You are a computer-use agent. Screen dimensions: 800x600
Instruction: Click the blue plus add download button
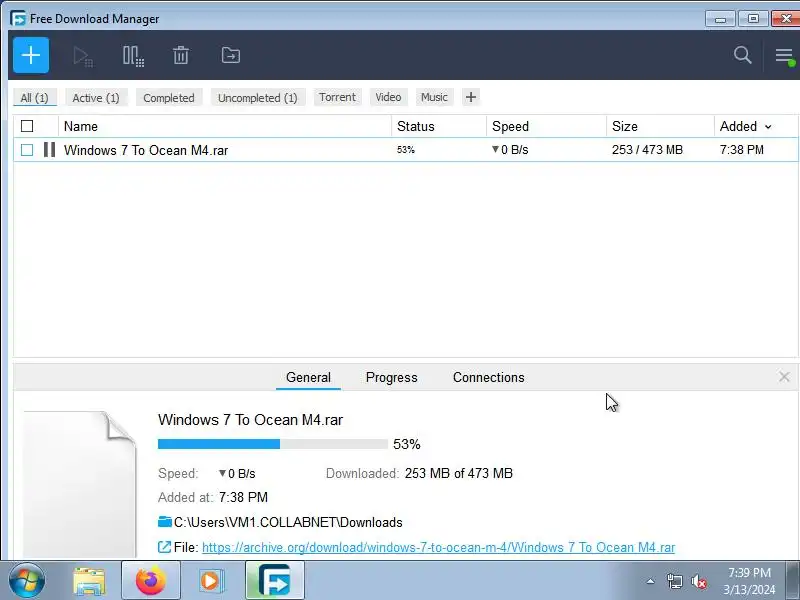31,55
